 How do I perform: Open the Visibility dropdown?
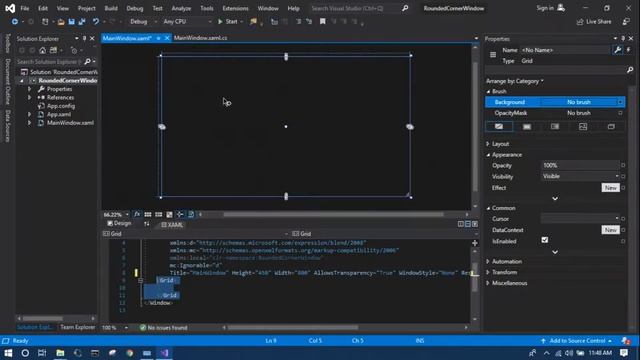[580, 176]
